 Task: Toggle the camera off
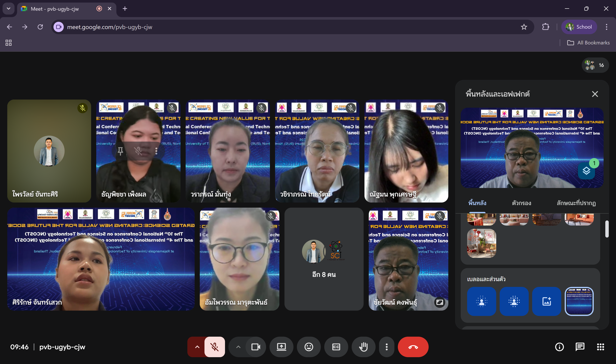tap(256, 347)
